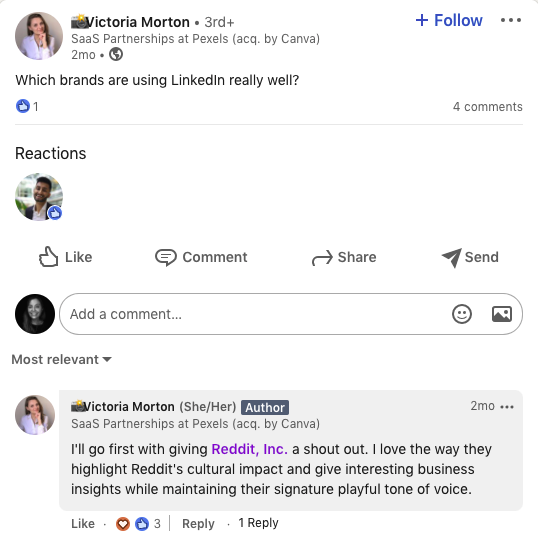Viewport: 538px width, 542px height.
Task: Expand the 1 Reply thread
Action: click(258, 523)
